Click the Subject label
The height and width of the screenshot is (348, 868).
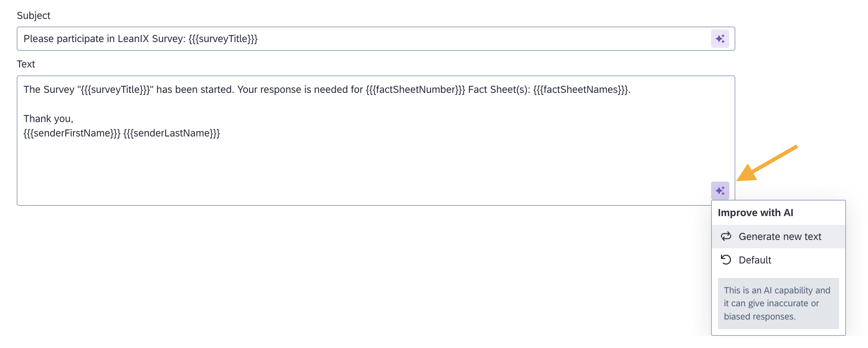click(x=33, y=16)
